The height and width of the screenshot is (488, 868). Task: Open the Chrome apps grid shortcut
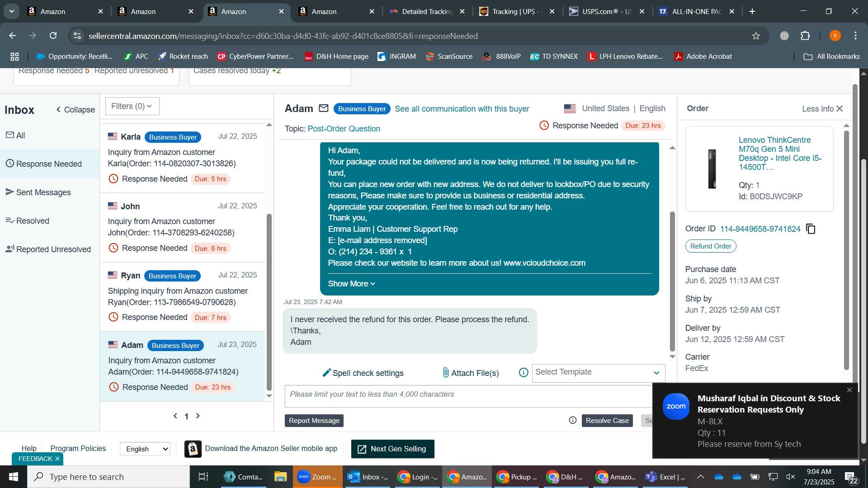15,56
